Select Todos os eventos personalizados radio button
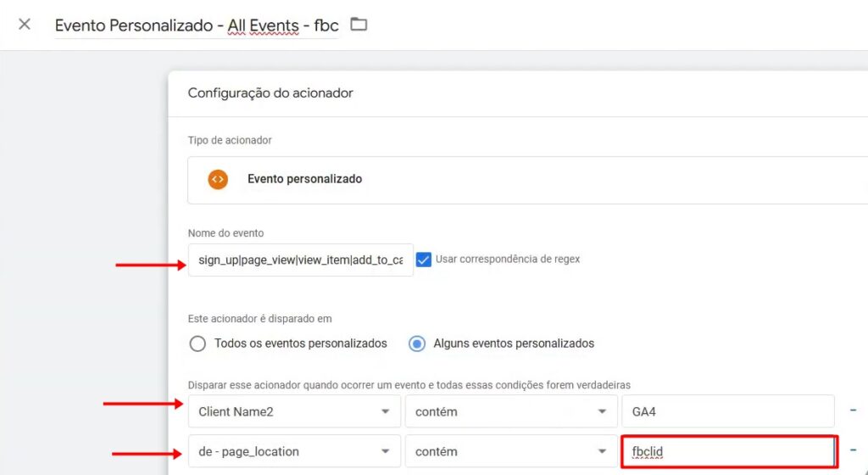Screen dimensions: 868x475 [x=198, y=344]
